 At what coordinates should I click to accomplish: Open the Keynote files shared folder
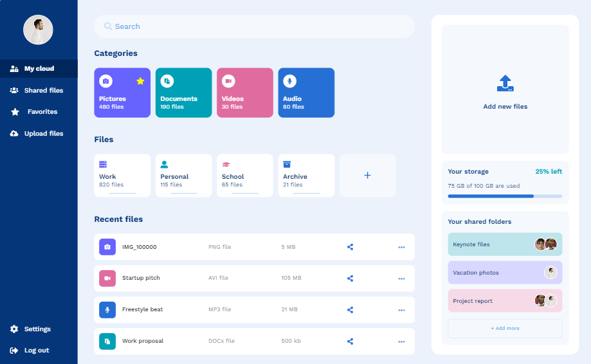click(505, 244)
